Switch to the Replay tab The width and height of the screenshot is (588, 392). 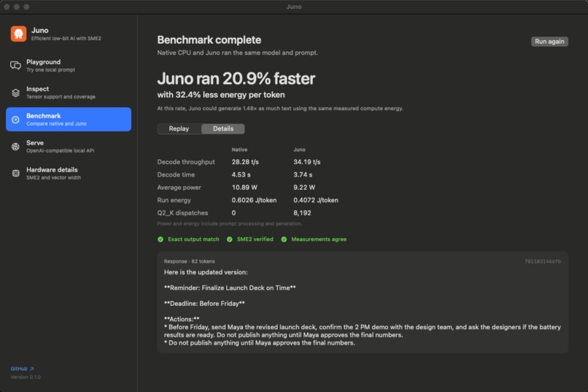tap(179, 128)
